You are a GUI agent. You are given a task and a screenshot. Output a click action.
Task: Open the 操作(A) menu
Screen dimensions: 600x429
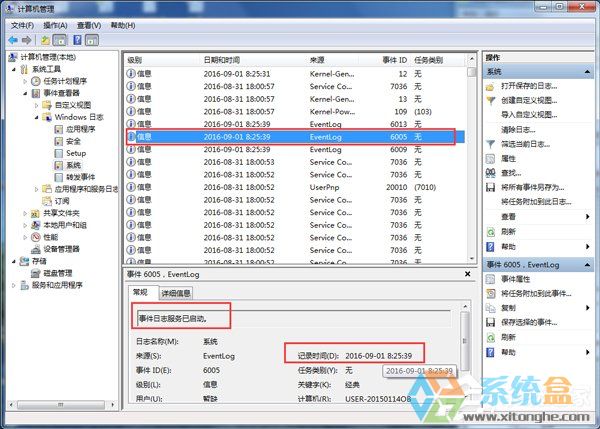coord(55,26)
